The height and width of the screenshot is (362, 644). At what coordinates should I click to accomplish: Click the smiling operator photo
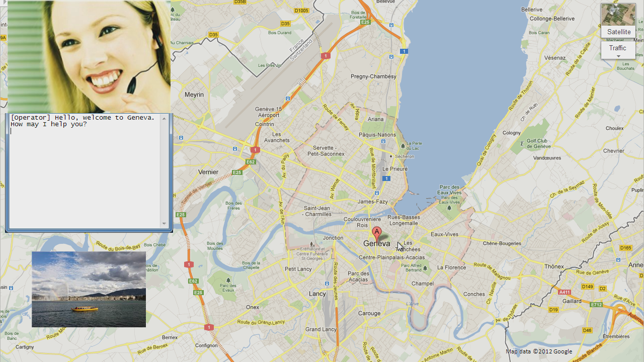point(89,56)
